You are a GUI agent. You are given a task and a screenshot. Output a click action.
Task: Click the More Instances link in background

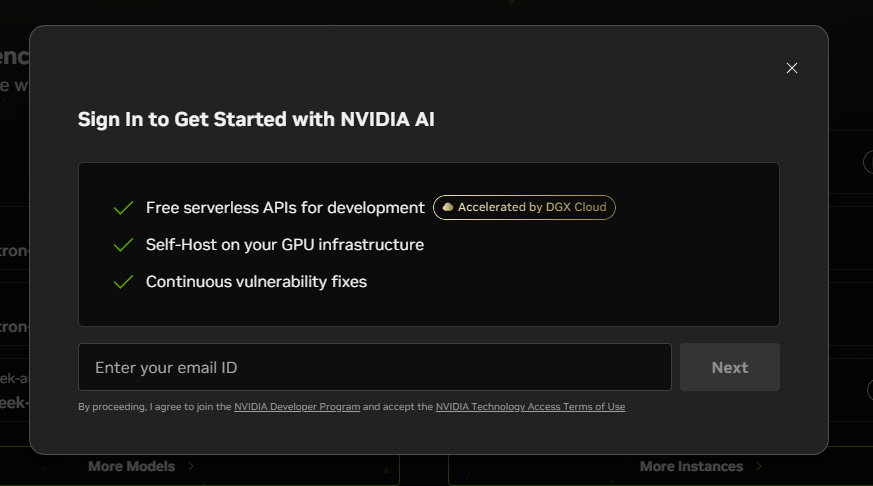691,466
